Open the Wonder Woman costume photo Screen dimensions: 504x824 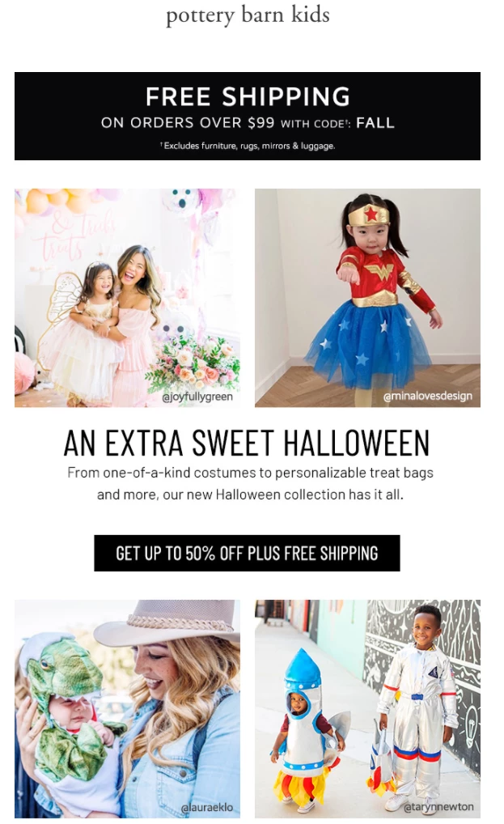[x=367, y=298]
